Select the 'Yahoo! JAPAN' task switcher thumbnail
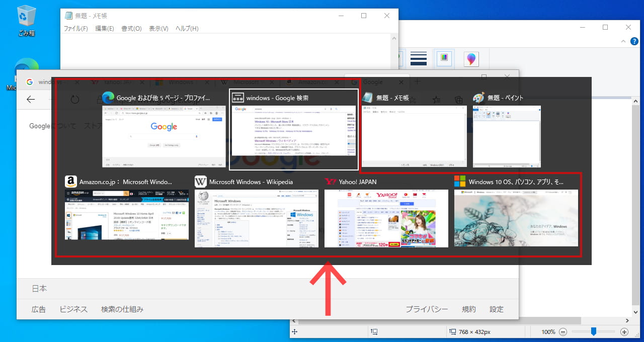Screen dimensions: 644x342 (x=386, y=211)
